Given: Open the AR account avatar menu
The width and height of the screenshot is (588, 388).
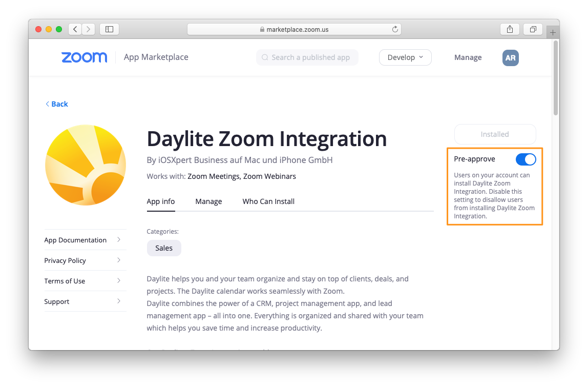Looking at the screenshot, I should (510, 58).
